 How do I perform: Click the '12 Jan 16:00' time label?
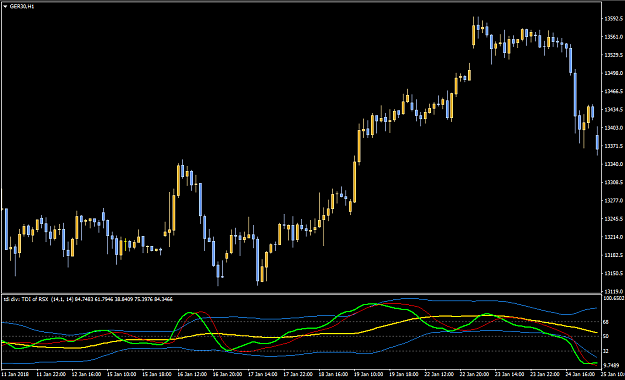(x=86, y=374)
